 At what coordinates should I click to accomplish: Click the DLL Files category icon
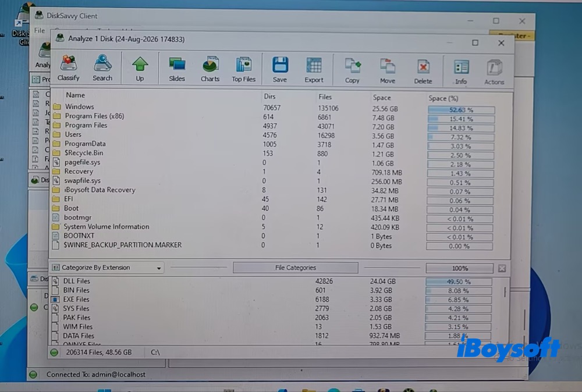(55, 281)
